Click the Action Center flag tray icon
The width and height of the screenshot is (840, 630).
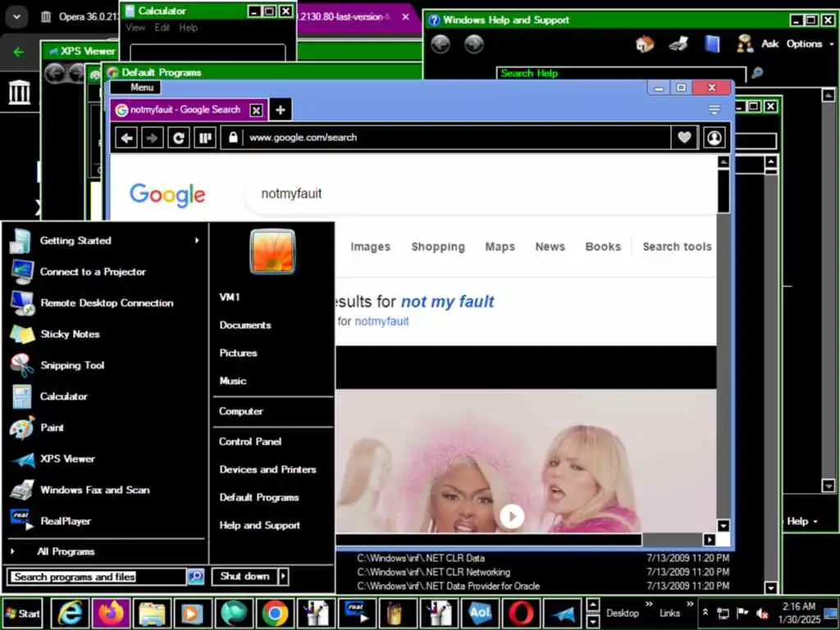click(x=742, y=613)
